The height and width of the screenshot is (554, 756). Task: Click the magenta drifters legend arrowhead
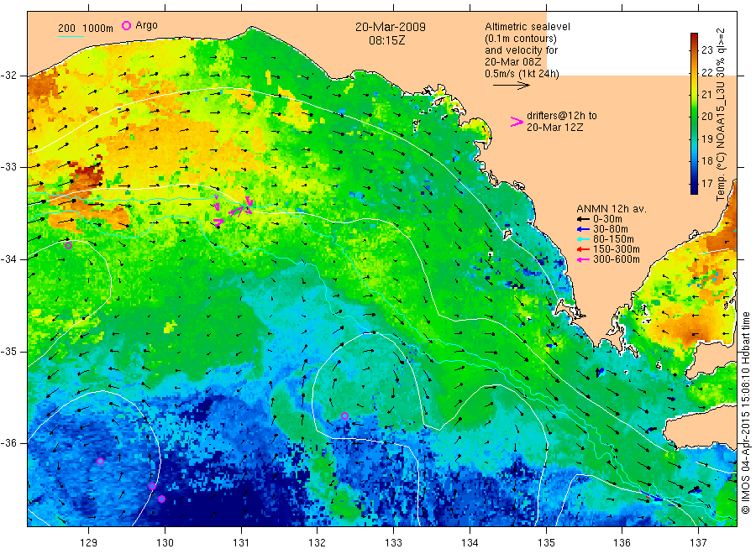[517, 122]
